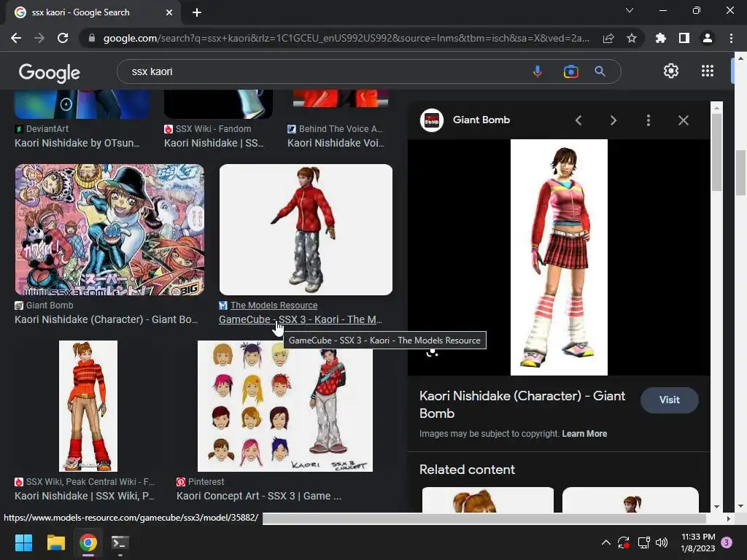
Task: Open the SSX Wiki Peak Central orange sweater image
Action: pos(88,405)
